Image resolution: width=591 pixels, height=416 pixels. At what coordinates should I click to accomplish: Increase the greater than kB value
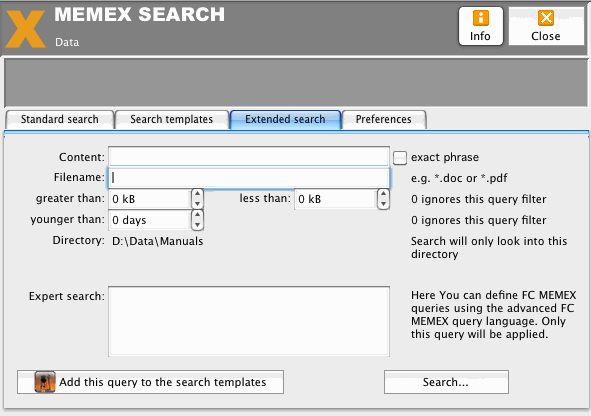pyautogui.click(x=197, y=194)
